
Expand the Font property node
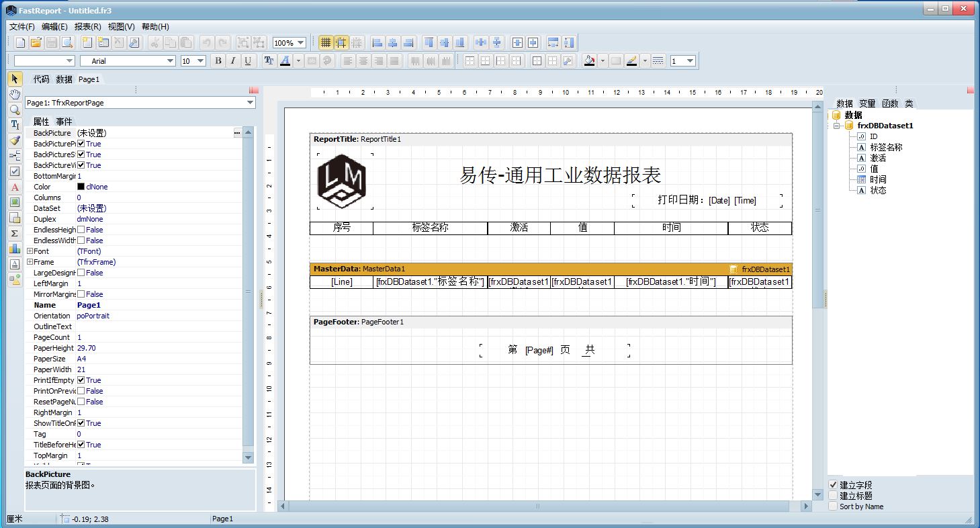[30, 251]
